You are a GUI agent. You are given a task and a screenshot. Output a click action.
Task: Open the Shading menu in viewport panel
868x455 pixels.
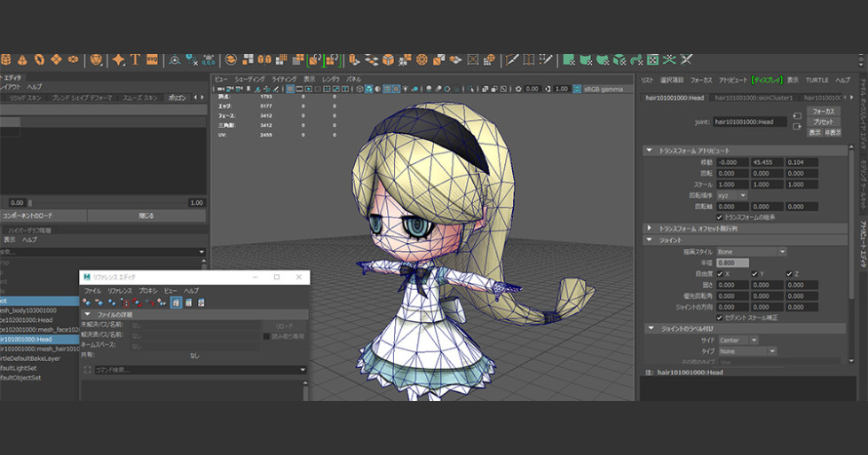pyautogui.click(x=249, y=79)
